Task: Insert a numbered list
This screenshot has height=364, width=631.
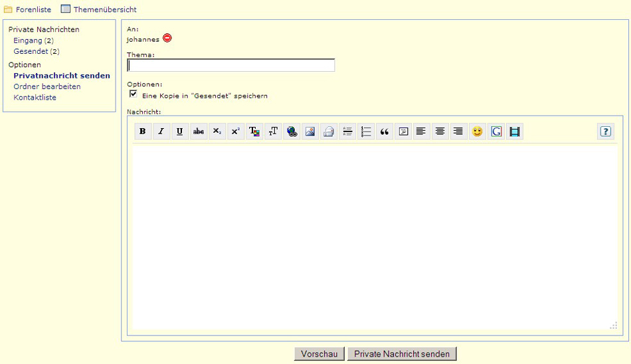Action: 366,132
